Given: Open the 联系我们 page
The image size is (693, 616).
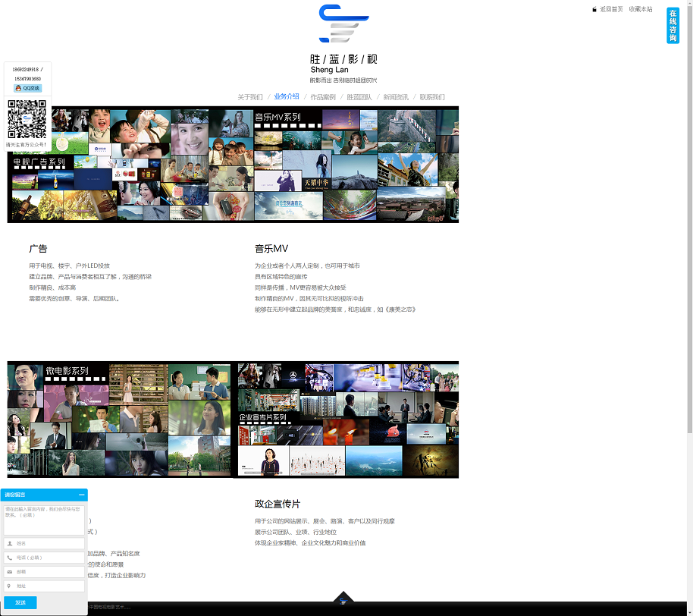Looking at the screenshot, I should pyautogui.click(x=432, y=97).
